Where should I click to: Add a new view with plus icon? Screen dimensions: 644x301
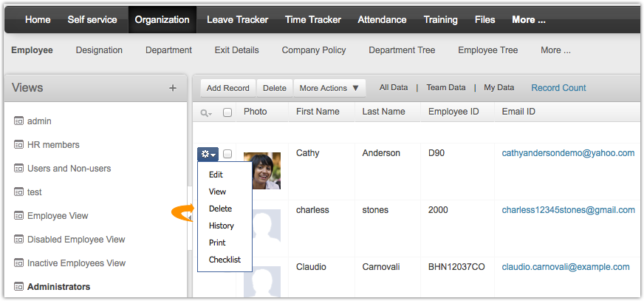click(x=173, y=88)
